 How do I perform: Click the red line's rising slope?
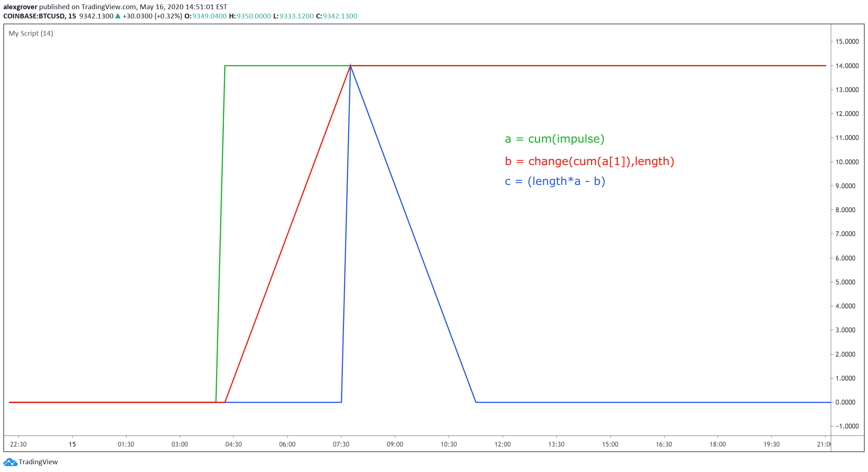288,234
